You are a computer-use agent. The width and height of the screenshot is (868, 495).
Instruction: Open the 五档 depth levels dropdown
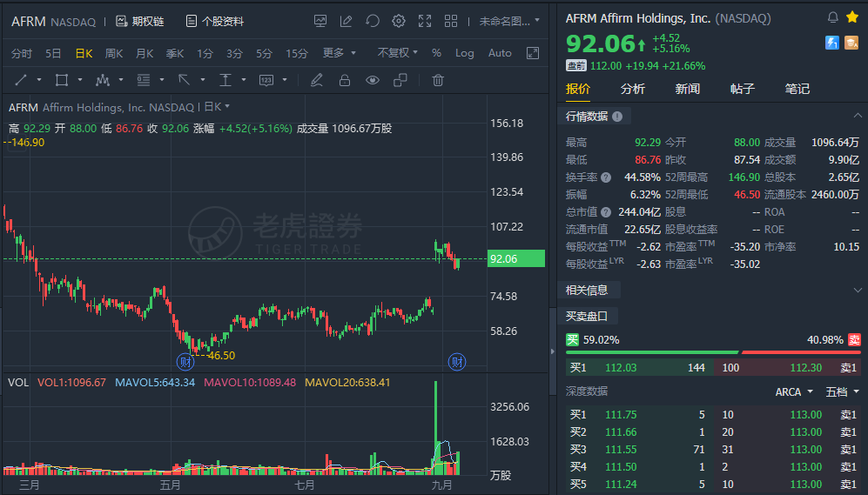[x=842, y=391]
